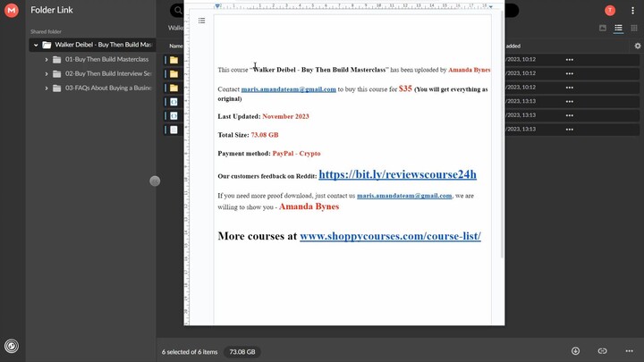This screenshot has height=362, width=644.
Task: Open the first row's three-dot context menu
Action: click(569, 60)
